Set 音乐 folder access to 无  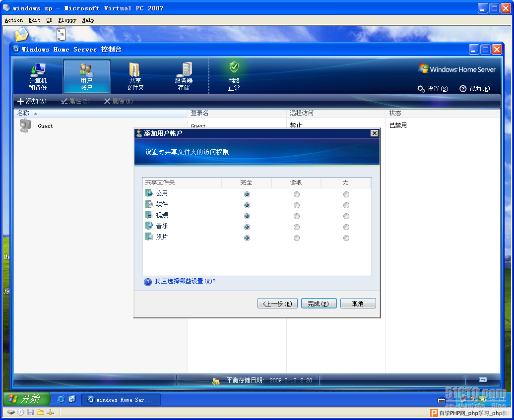(x=346, y=227)
